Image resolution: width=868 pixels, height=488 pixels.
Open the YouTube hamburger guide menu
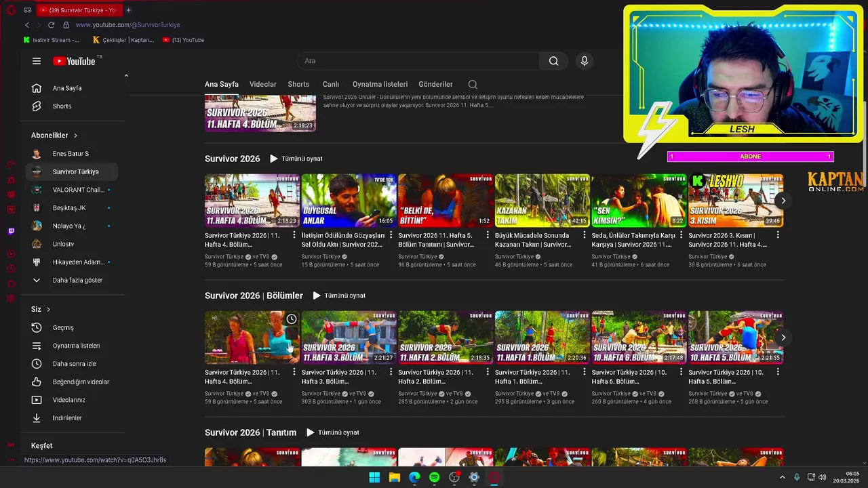pyautogui.click(x=37, y=61)
